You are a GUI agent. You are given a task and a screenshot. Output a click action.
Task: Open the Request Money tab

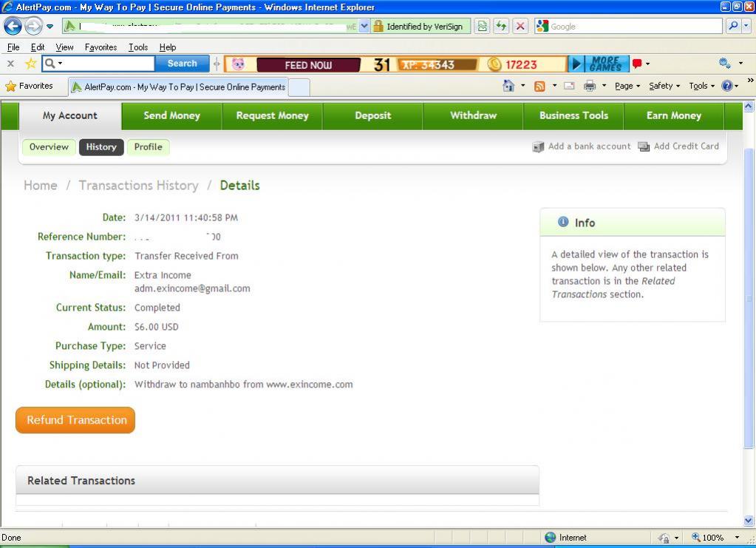pyautogui.click(x=273, y=116)
